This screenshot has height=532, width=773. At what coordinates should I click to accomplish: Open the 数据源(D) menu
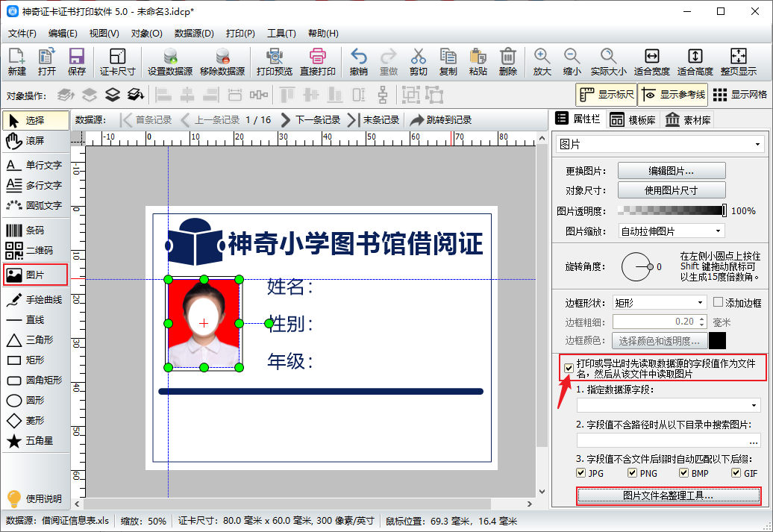(194, 34)
